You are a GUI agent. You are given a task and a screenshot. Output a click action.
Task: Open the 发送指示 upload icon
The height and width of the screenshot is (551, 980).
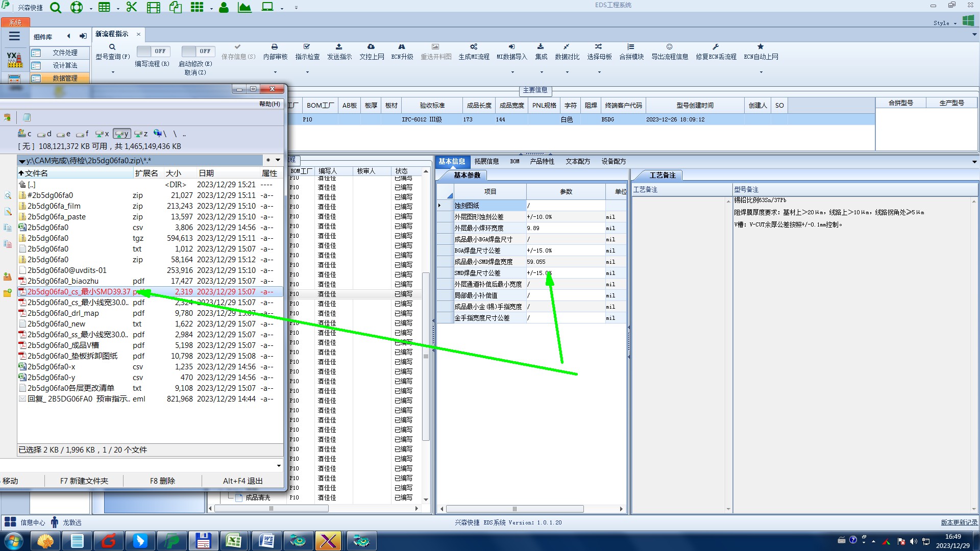pos(339,47)
